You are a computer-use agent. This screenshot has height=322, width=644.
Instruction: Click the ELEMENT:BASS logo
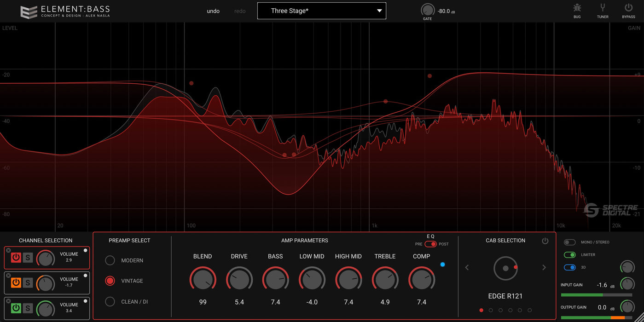click(64, 11)
